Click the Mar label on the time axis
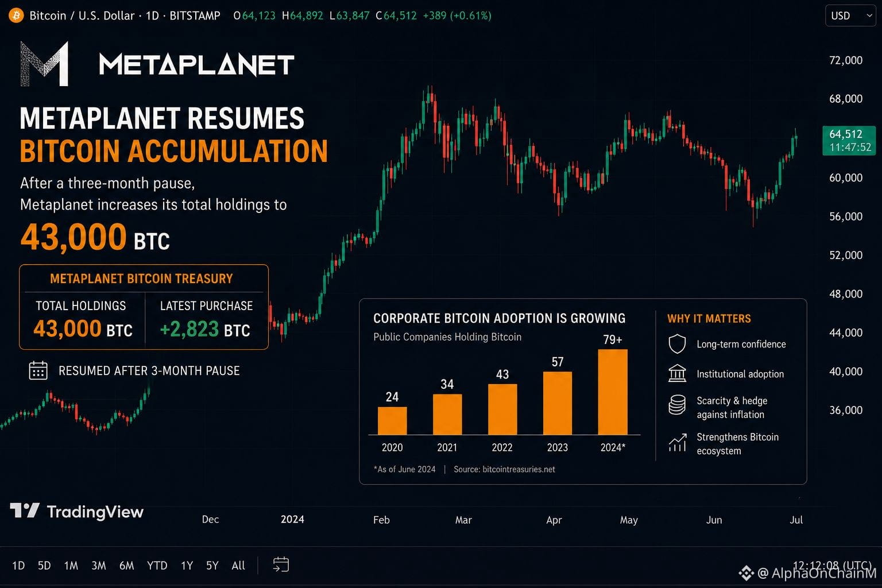 click(x=463, y=520)
